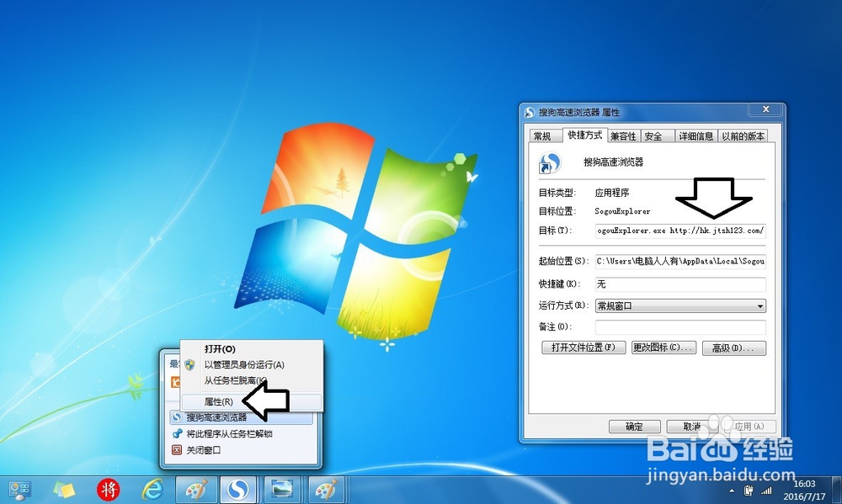Open the red Chinese chess taskbar icon
This screenshot has height=504, width=842.
pyautogui.click(x=108, y=490)
